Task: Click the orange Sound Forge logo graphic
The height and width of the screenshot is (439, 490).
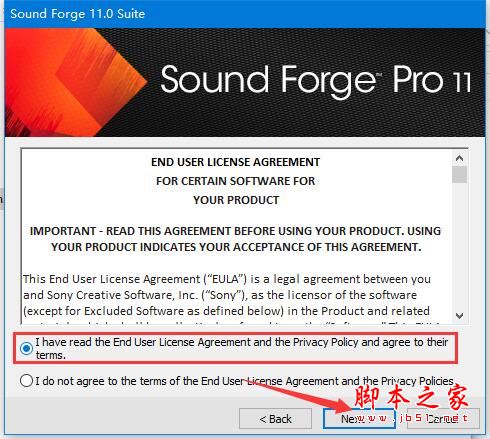Action: pos(76,82)
